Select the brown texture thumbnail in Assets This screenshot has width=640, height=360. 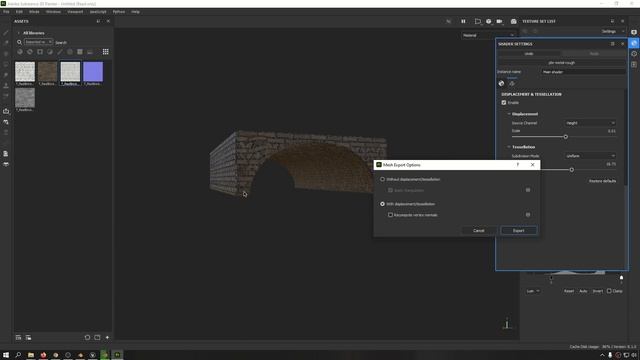click(47, 72)
